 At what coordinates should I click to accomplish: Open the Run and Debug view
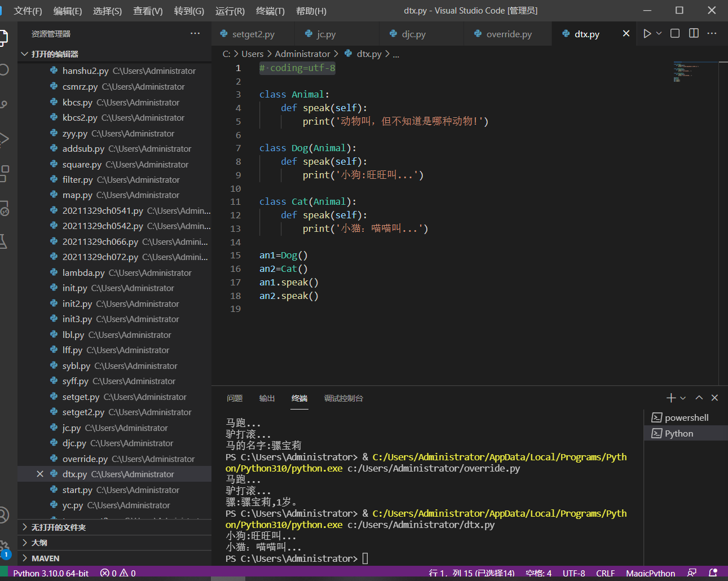coord(4,139)
